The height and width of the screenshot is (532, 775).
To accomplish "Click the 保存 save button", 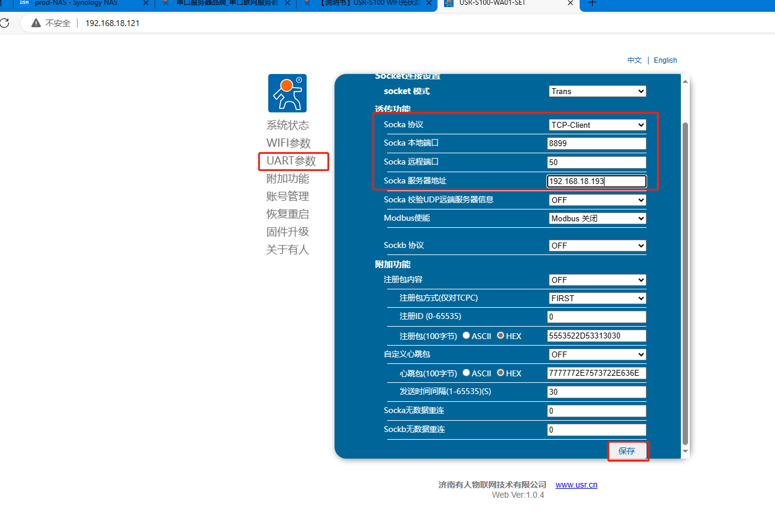I will (x=627, y=451).
